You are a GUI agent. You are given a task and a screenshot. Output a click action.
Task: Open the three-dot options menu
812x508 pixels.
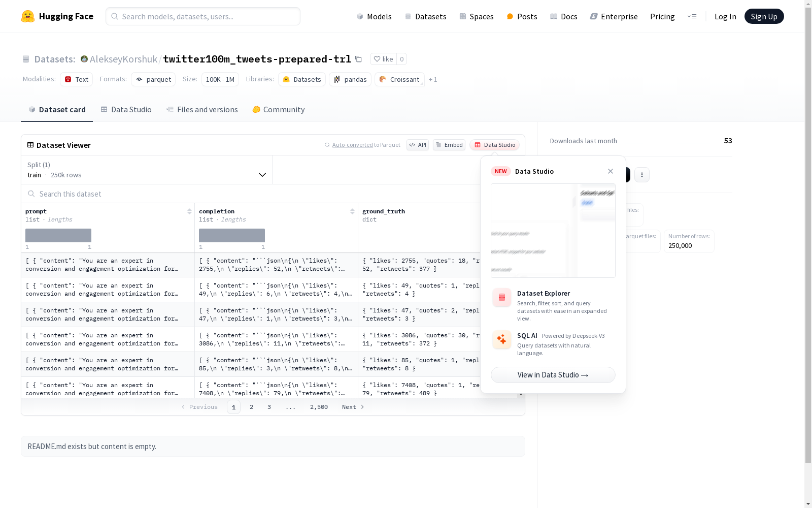click(642, 175)
